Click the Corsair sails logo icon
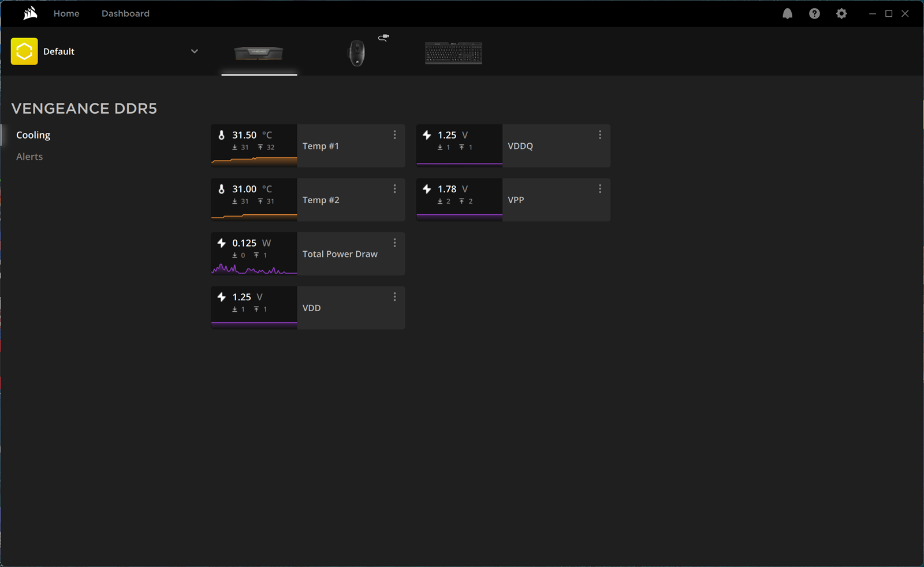Image resolution: width=924 pixels, height=567 pixels. pyautogui.click(x=30, y=13)
